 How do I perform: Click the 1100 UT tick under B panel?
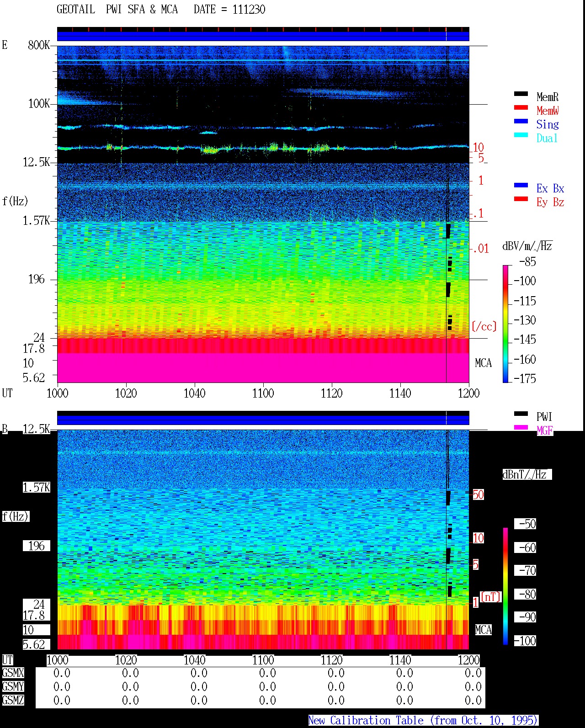(x=263, y=660)
